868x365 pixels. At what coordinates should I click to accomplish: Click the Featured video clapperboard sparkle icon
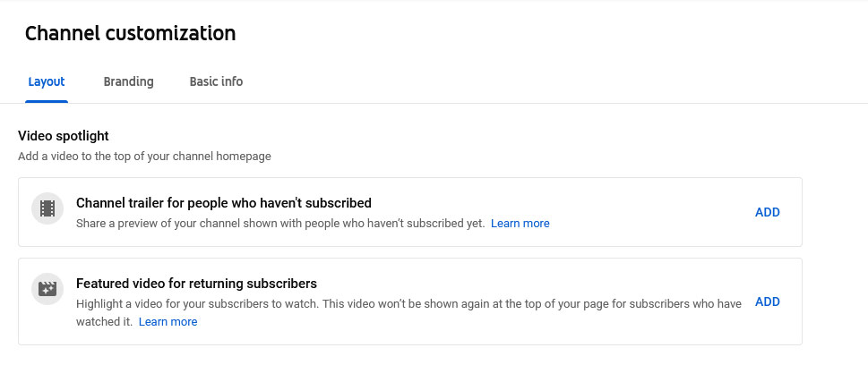pyautogui.click(x=47, y=289)
